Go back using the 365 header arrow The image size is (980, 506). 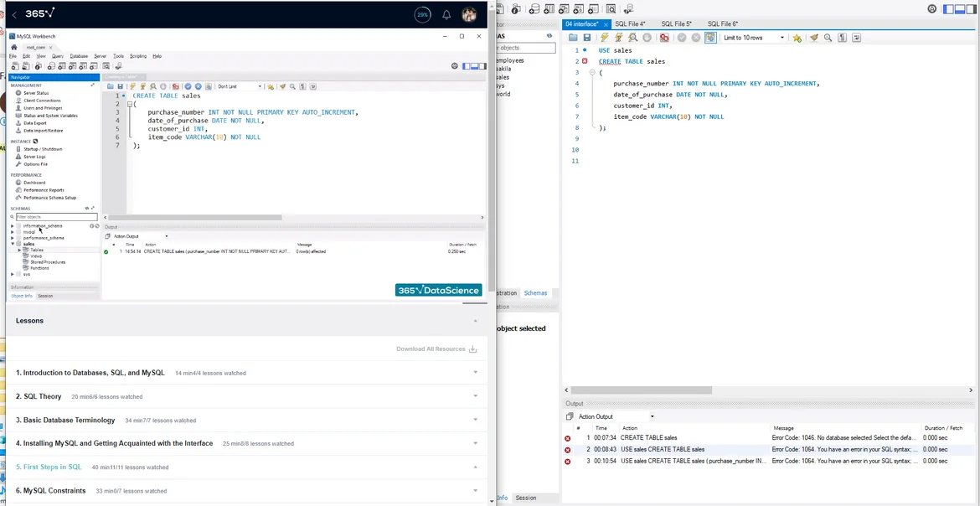click(x=14, y=14)
